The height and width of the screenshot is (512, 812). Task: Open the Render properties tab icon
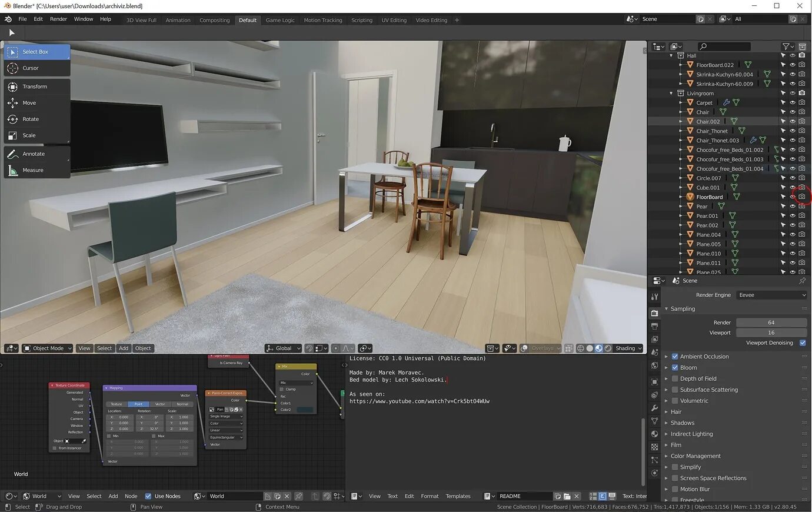pyautogui.click(x=654, y=313)
